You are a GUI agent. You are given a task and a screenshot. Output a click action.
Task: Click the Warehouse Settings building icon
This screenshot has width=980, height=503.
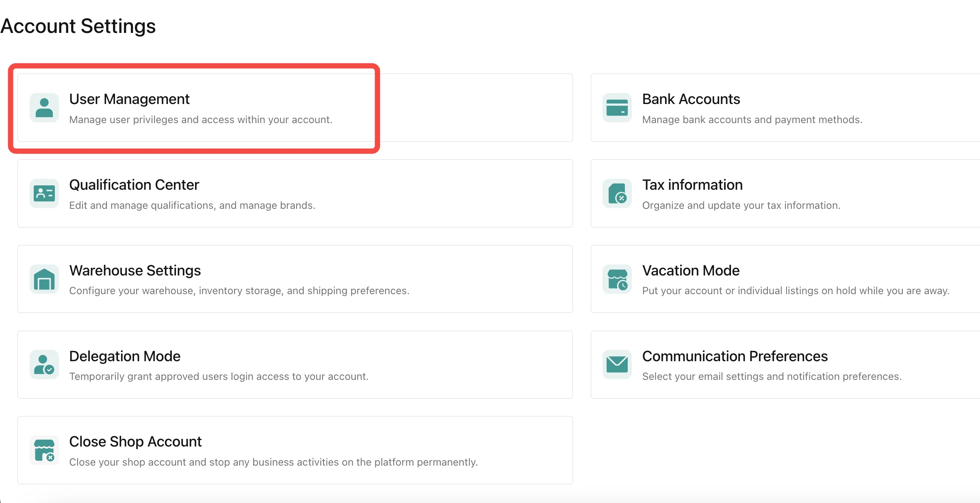pyautogui.click(x=44, y=279)
